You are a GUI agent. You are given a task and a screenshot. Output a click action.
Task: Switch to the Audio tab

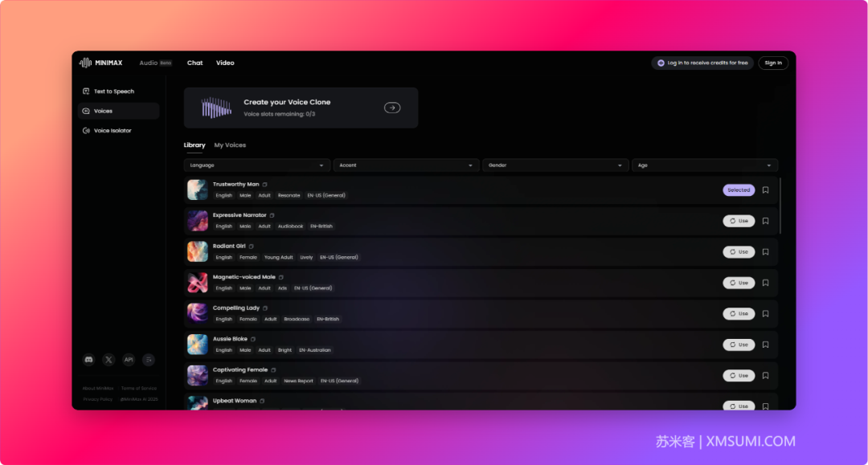[156, 63]
